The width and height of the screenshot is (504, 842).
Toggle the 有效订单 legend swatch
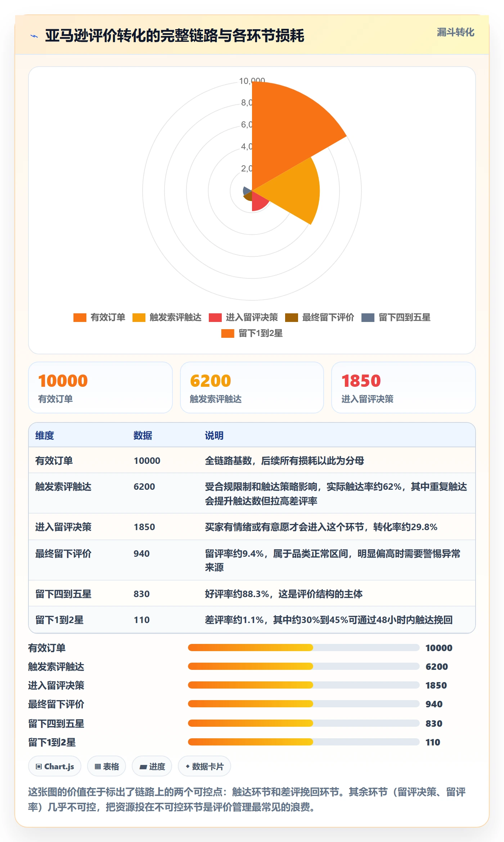(x=80, y=317)
